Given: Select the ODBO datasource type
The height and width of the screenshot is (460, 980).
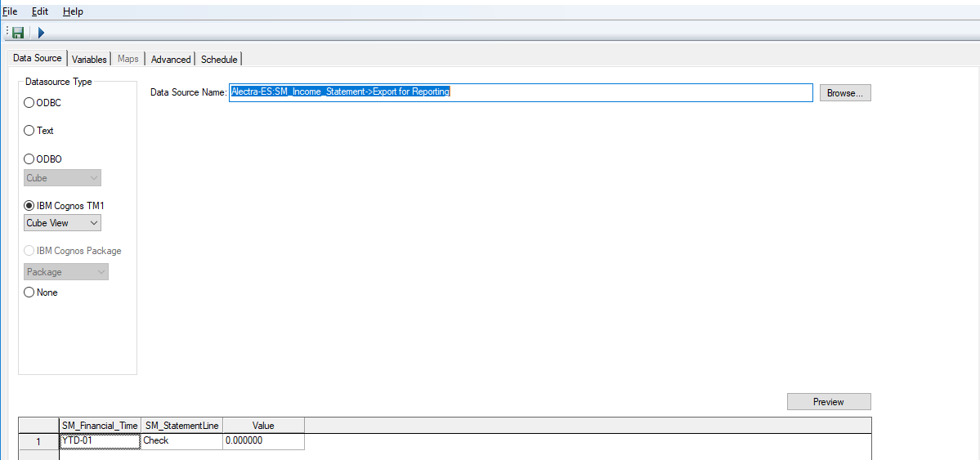Looking at the screenshot, I should pyautogui.click(x=29, y=159).
